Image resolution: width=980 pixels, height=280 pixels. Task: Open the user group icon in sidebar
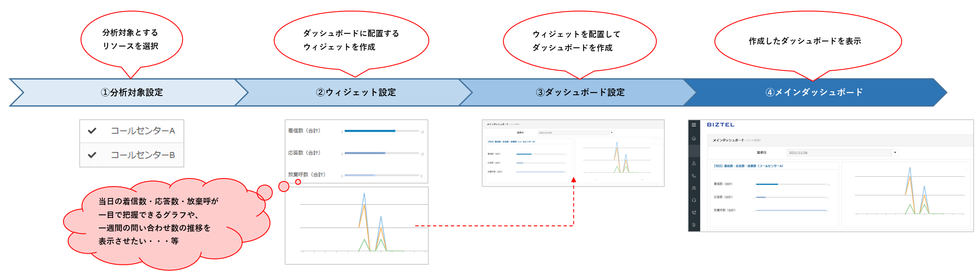694,188
